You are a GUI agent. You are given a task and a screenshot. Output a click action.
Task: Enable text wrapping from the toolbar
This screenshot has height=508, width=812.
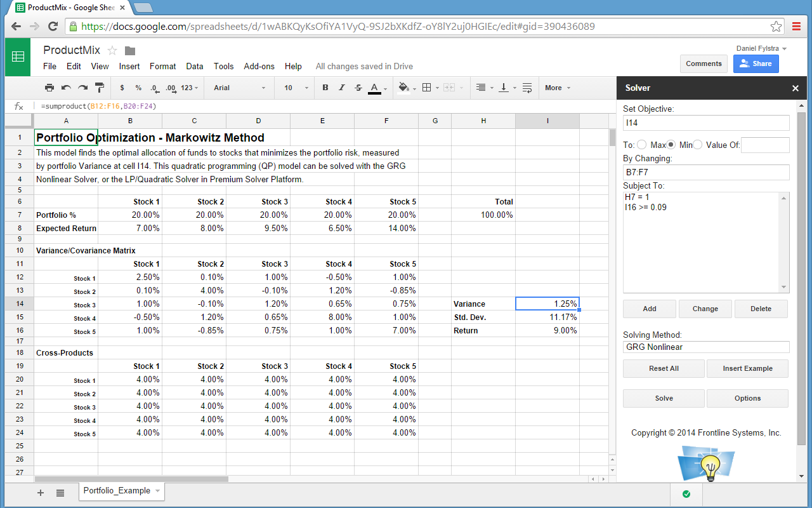(527, 88)
